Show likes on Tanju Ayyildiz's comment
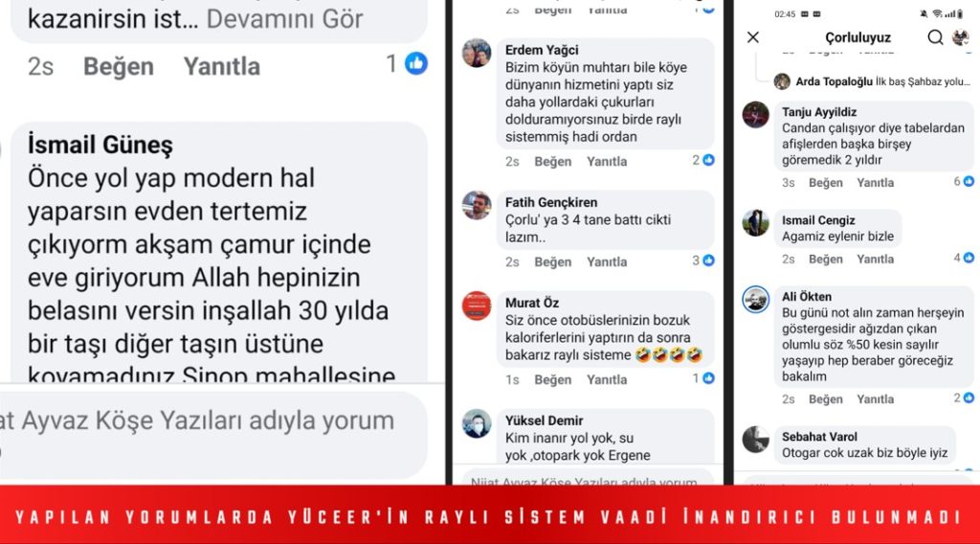This screenshot has height=544, width=980. click(x=964, y=181)
